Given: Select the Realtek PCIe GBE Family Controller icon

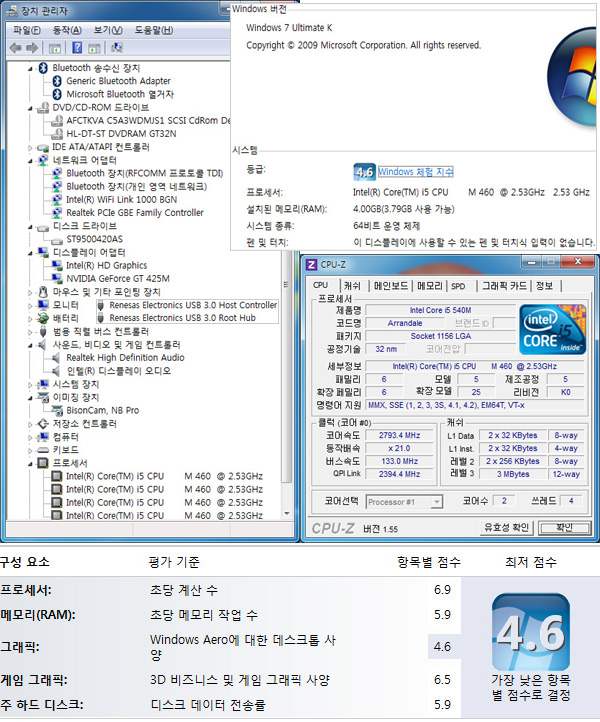Looking at the screenshot, I should 57,213.
